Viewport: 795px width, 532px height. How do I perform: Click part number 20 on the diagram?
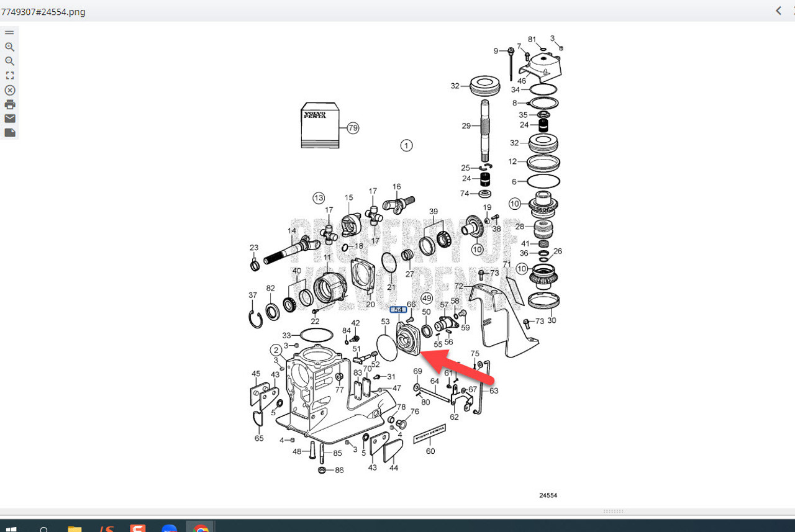pyautogui.click(x=370, y=304)
